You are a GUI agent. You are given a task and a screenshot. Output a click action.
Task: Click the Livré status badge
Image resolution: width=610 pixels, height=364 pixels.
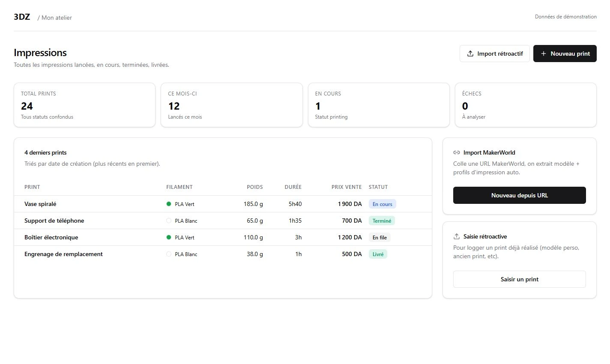click(378, 254)
